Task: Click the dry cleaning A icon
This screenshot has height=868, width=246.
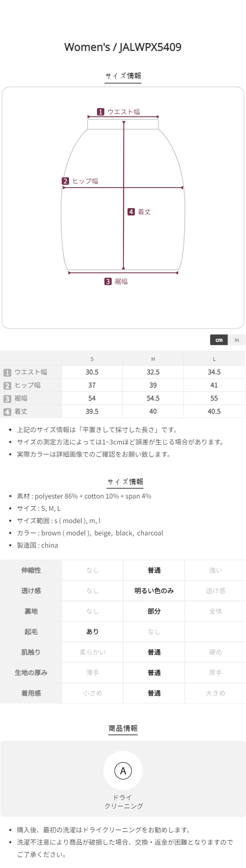Action: coord(123,771)
